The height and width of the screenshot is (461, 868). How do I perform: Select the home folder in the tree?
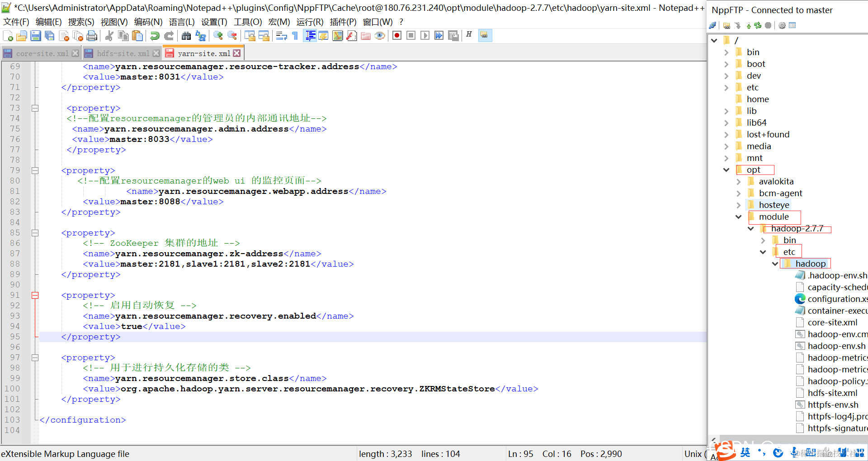[x=758, y=99]
